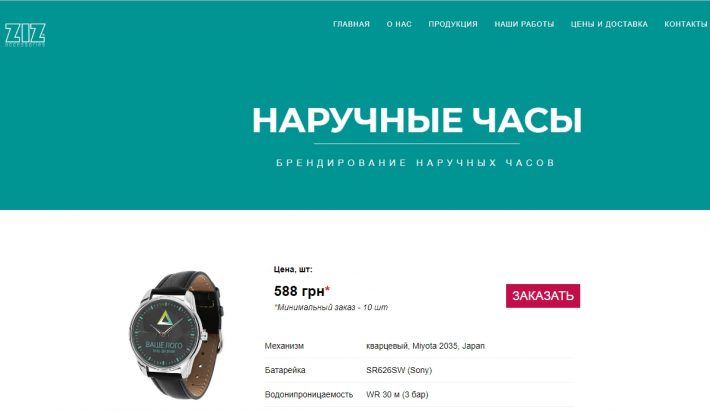Click the triangle logo on watch dial
This screenshot has width=710, height=411.
pyautogui.click(x=164, y=319)
